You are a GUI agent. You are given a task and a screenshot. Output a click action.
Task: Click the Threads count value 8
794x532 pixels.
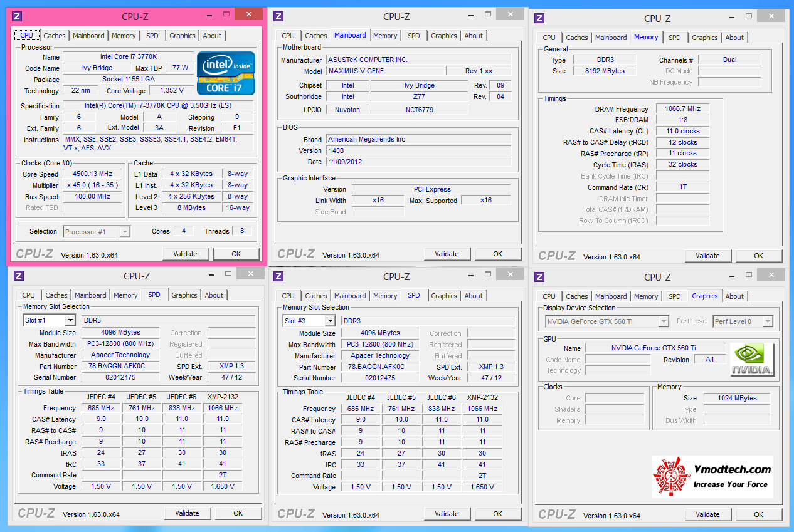tap(242, 231)
